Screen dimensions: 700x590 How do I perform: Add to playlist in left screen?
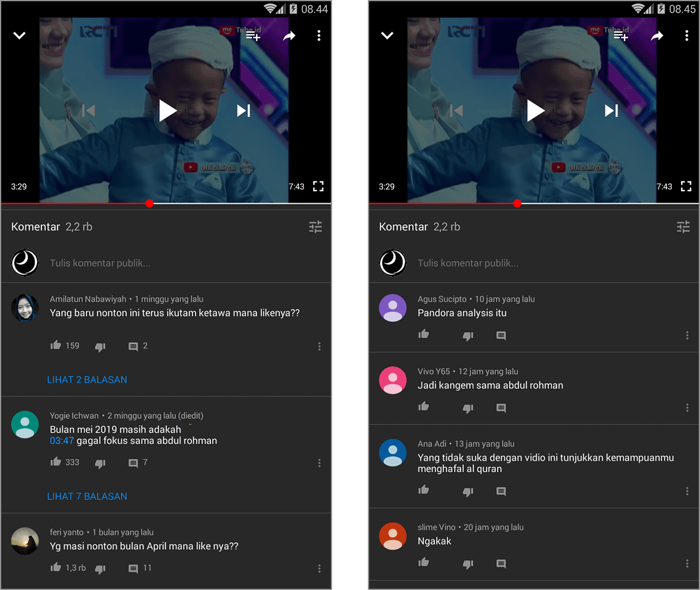click(x=253, y=36)
